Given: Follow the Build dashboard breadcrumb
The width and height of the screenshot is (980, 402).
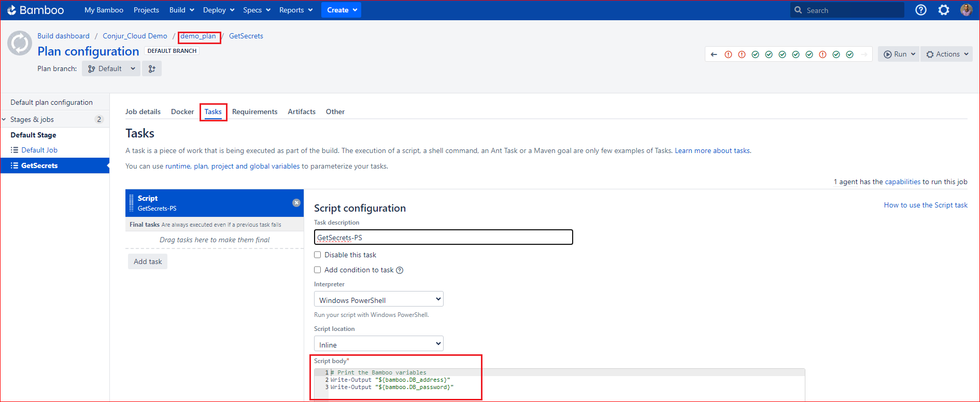Looking at the screenshot, I should pyautogui.click(x=63, y=36).
